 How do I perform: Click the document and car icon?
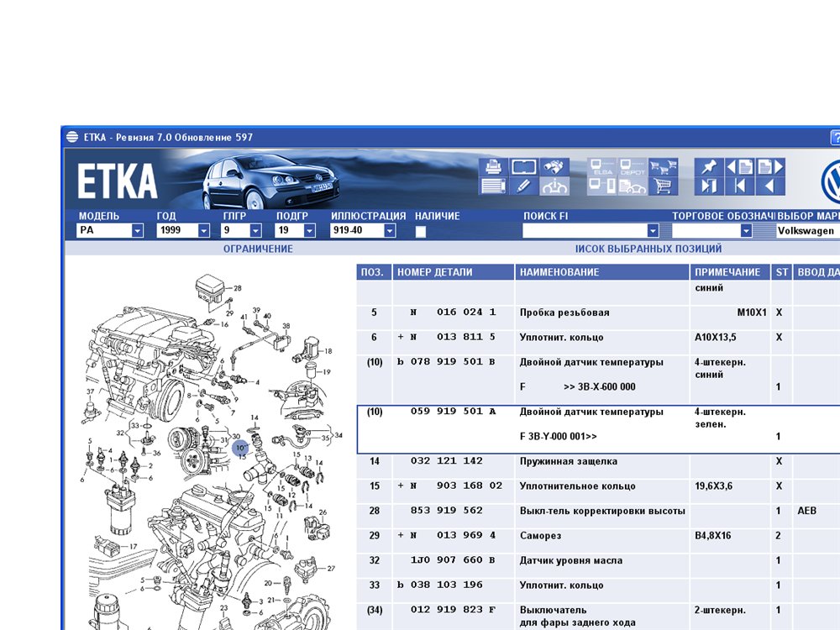tap(633, 186)
